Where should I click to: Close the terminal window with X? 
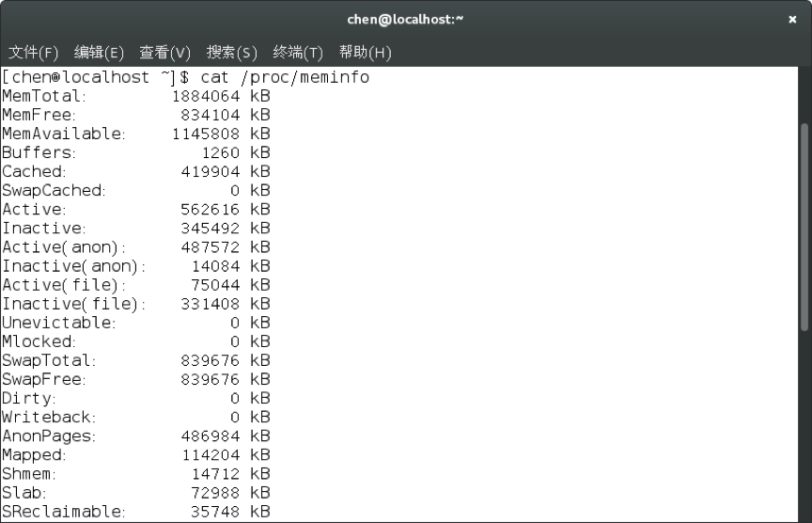[x=792, y=19]
